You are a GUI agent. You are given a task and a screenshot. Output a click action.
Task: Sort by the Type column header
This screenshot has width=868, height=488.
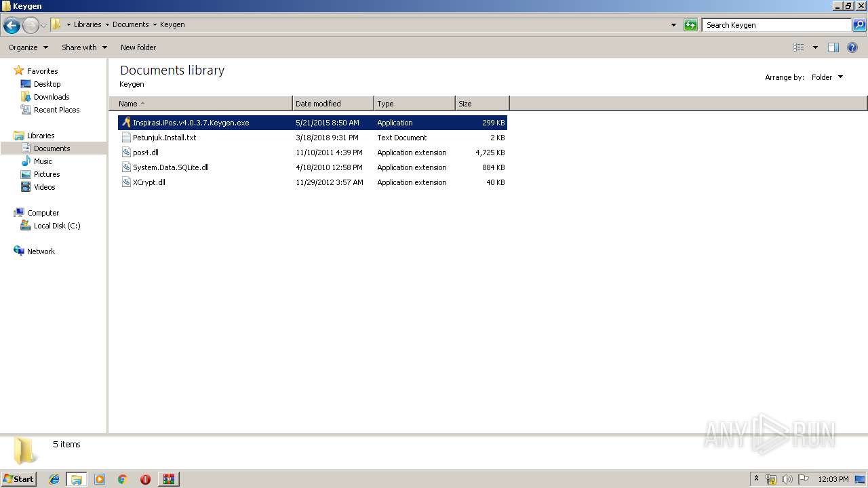[x=414, y=104]
